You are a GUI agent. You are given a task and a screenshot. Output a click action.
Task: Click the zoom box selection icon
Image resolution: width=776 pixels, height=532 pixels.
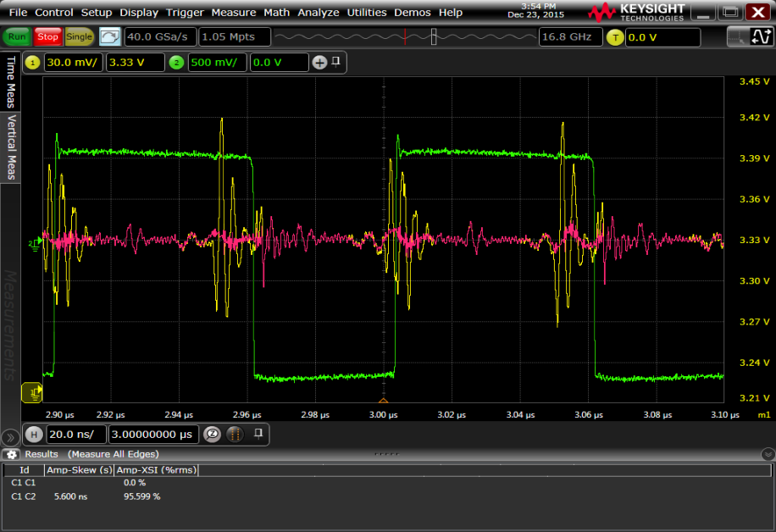pyautogui.click(x=736, y=36)
